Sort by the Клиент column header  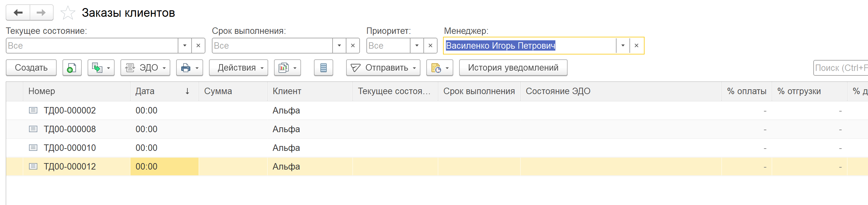(x=310, y=91)
